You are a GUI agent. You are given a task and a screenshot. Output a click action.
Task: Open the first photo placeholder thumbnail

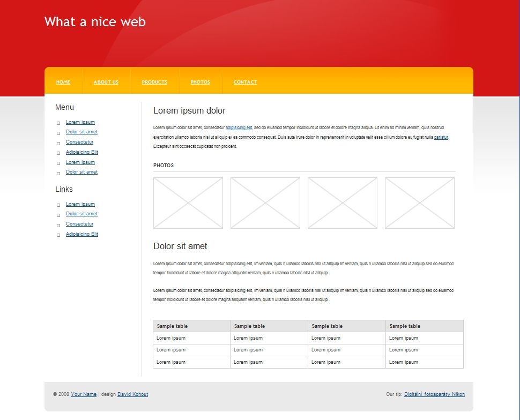[188, 203]
